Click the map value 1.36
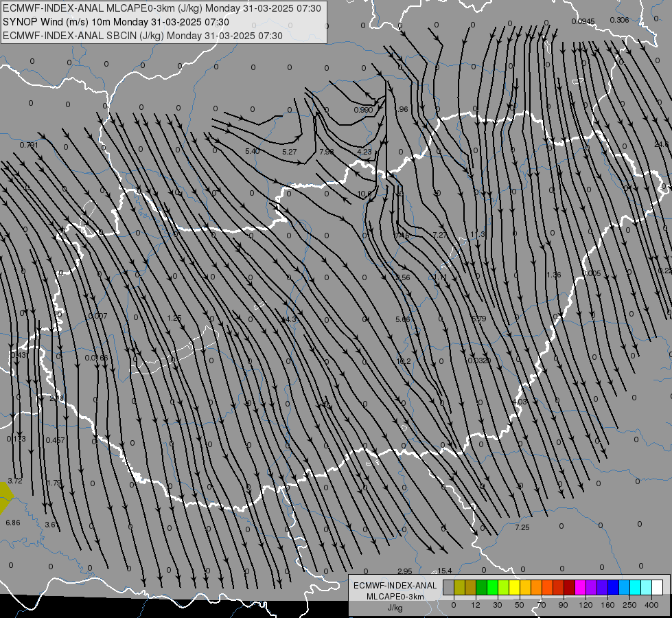 554,275
